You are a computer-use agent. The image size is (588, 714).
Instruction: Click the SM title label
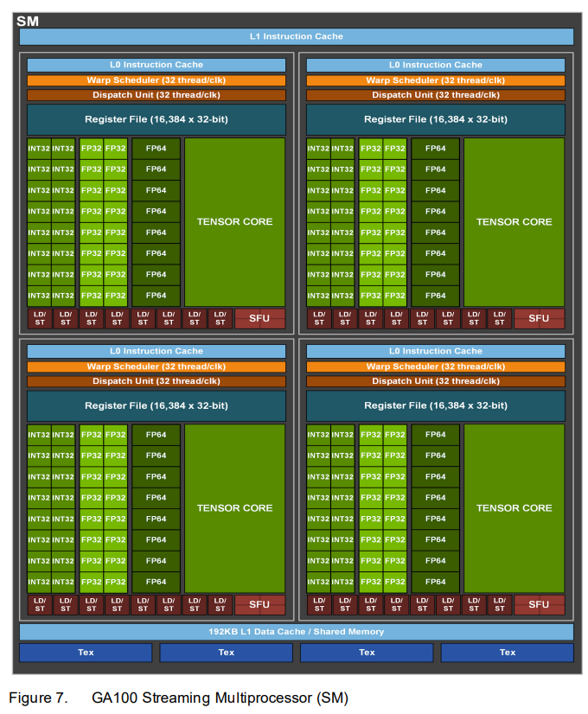point(28,22)
